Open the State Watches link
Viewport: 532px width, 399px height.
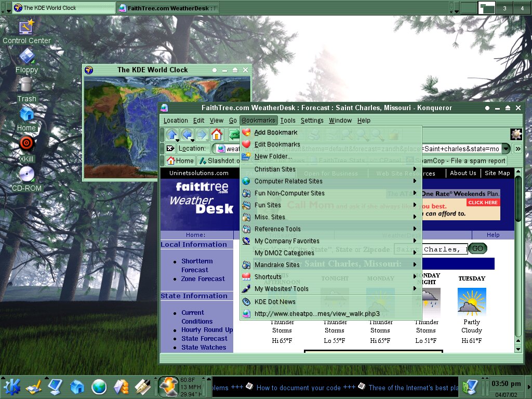click(x=204, y=347)
